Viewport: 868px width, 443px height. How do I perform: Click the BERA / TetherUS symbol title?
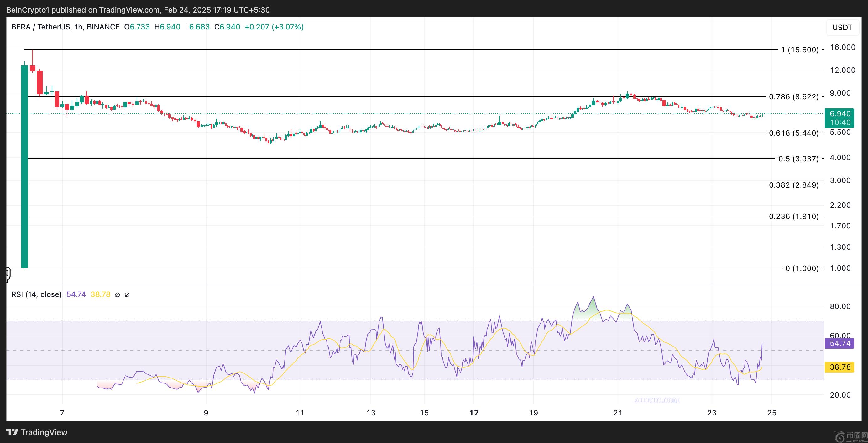(40, 27)
